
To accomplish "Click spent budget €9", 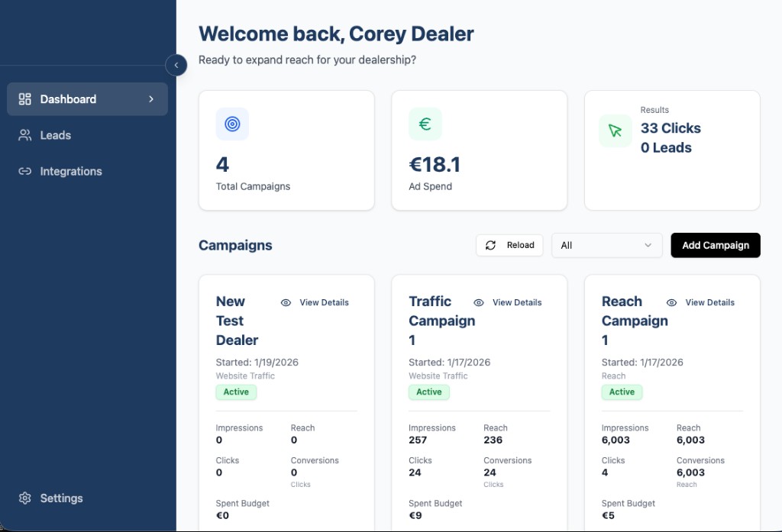I will 415,515.
